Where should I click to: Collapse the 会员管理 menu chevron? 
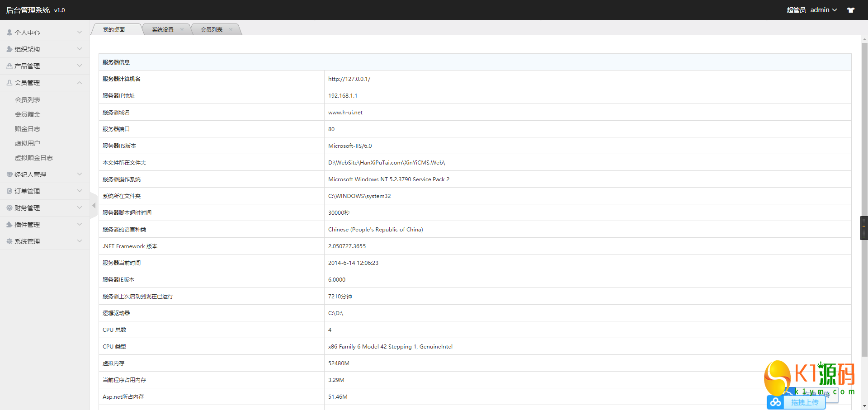[80, 83]
